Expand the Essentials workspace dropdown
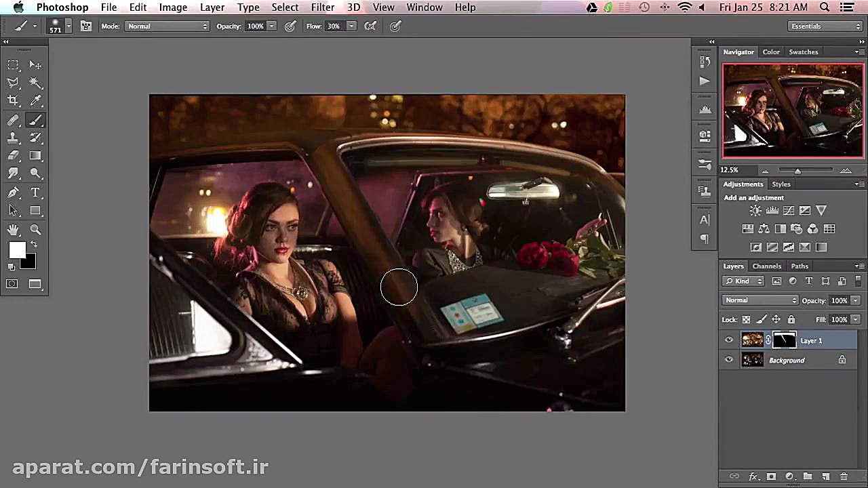This screenshot has width=868, height=488. pos(825,26)
